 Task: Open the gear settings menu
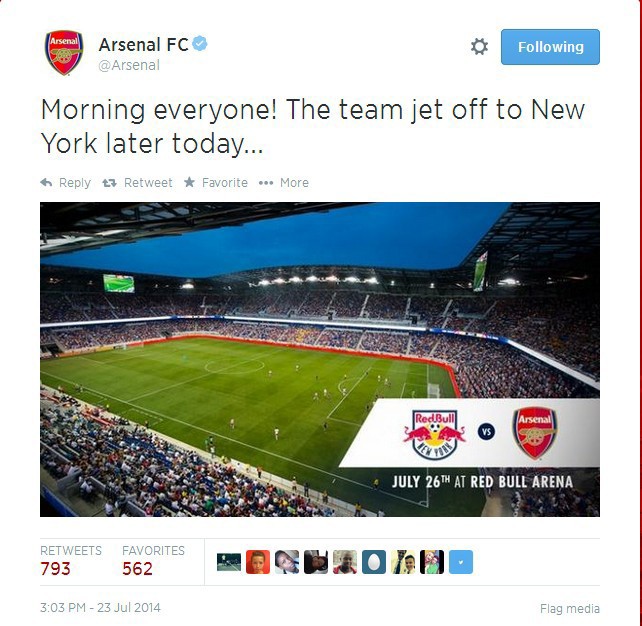[x=479, y=47]
